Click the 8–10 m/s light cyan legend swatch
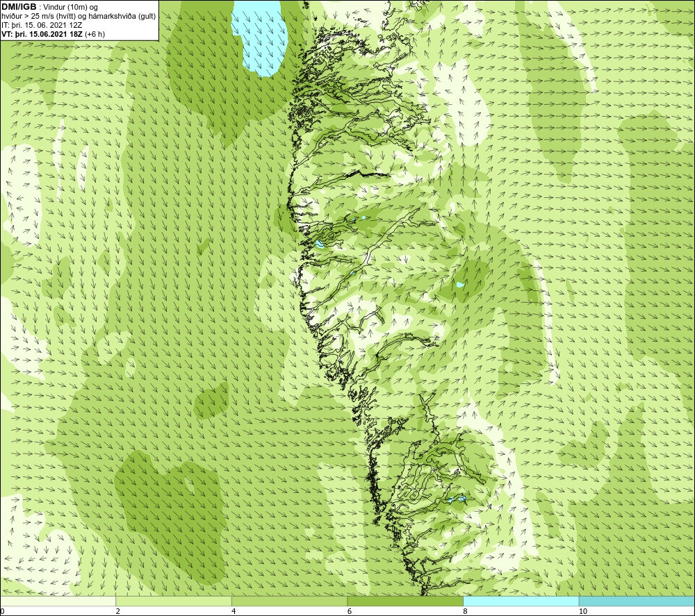 521,601
